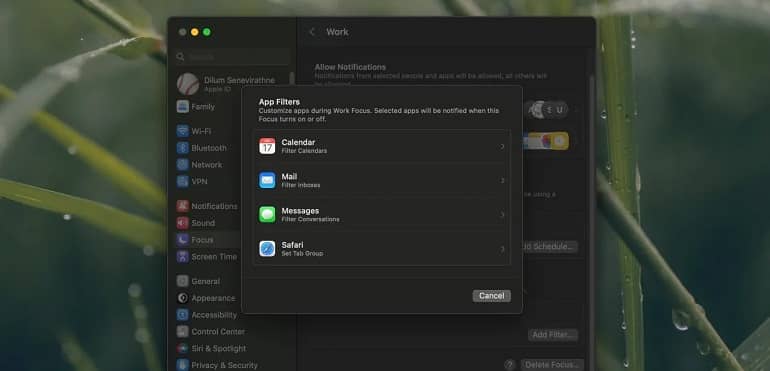
Task: Click the 'Siri & Spotlight' sidebar label
Action: 219,348
